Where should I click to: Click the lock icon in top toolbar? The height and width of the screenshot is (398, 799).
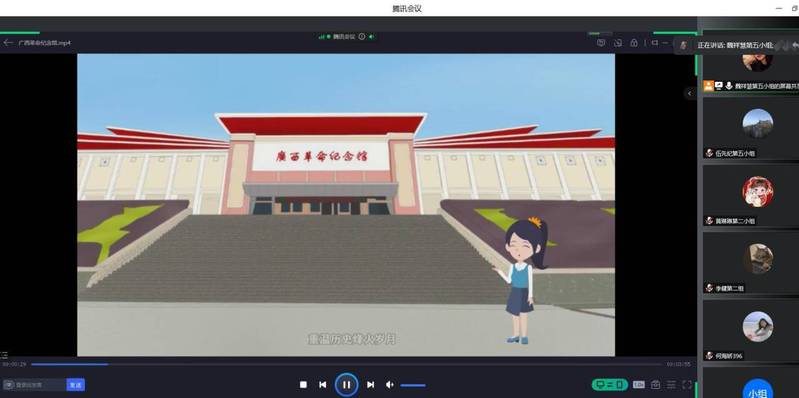click(634, 43)
